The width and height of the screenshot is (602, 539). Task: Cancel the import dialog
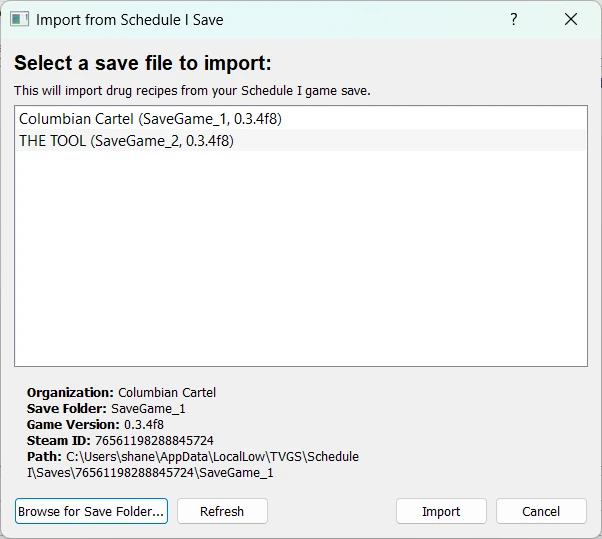point(541,511)
